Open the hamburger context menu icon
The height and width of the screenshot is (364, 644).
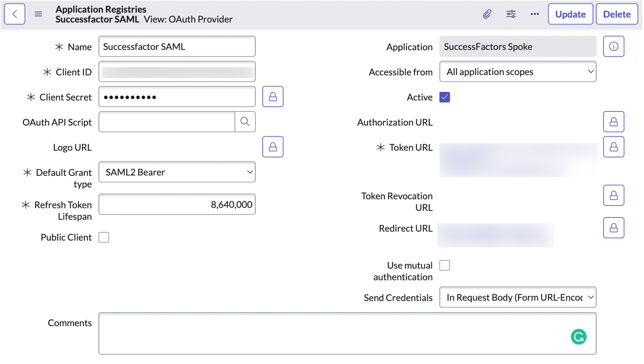pos(38,14)
